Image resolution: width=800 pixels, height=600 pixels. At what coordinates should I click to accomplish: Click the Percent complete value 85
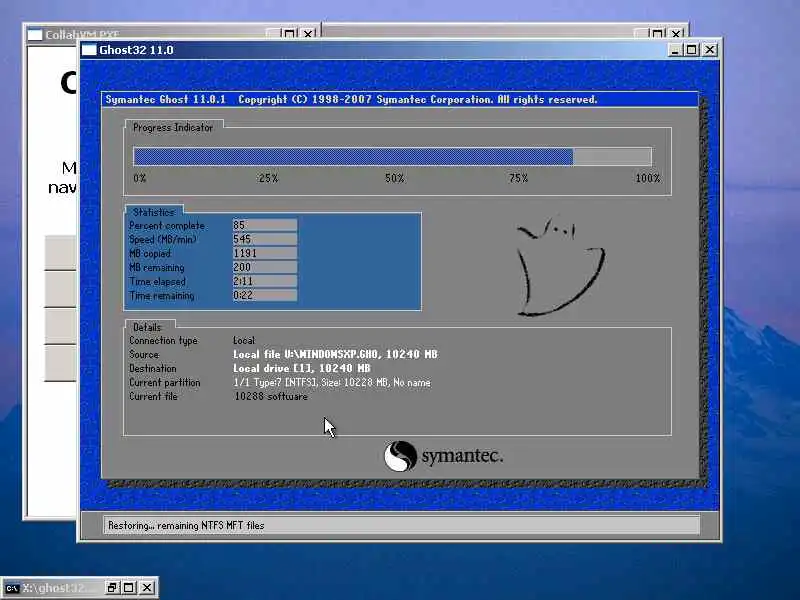pos(265,225)
